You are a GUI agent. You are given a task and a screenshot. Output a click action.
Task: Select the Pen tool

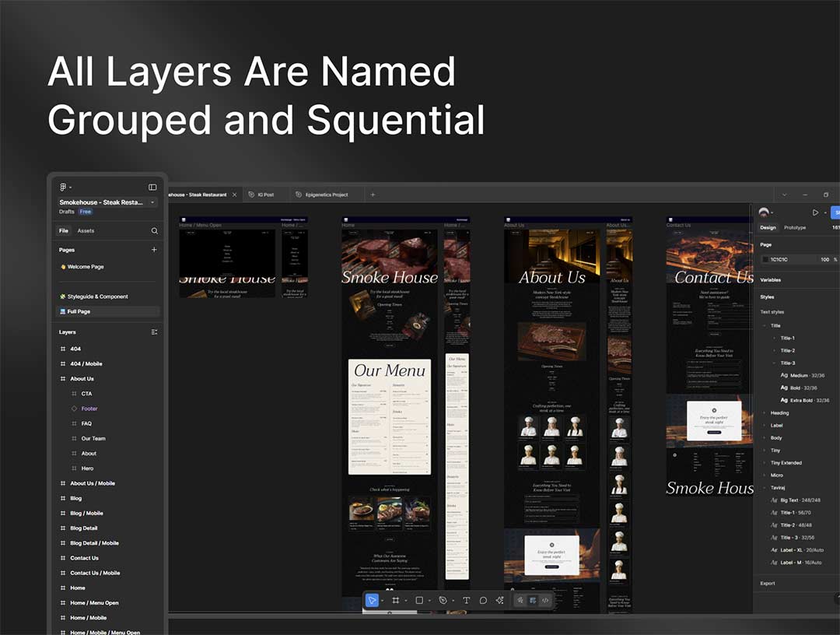[443, 600]
